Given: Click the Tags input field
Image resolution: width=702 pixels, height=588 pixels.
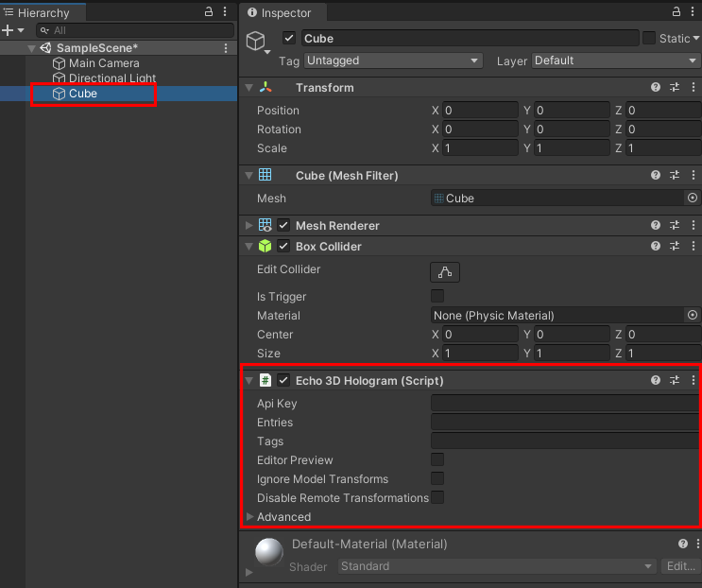Looking at the screenshot, I should point(565,441).
